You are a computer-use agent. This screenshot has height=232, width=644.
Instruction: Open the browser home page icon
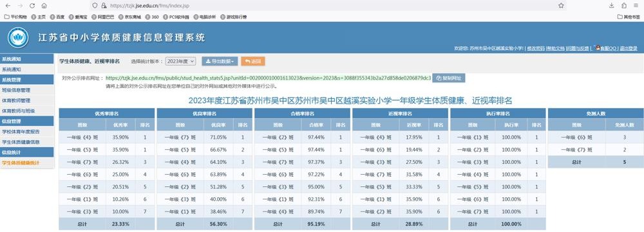pyautogui.click(x=44, y=6)
